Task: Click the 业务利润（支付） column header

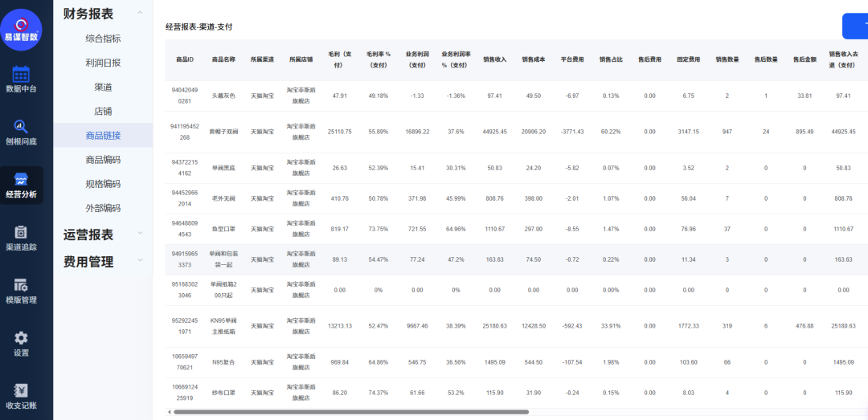Action: point(417,59)
